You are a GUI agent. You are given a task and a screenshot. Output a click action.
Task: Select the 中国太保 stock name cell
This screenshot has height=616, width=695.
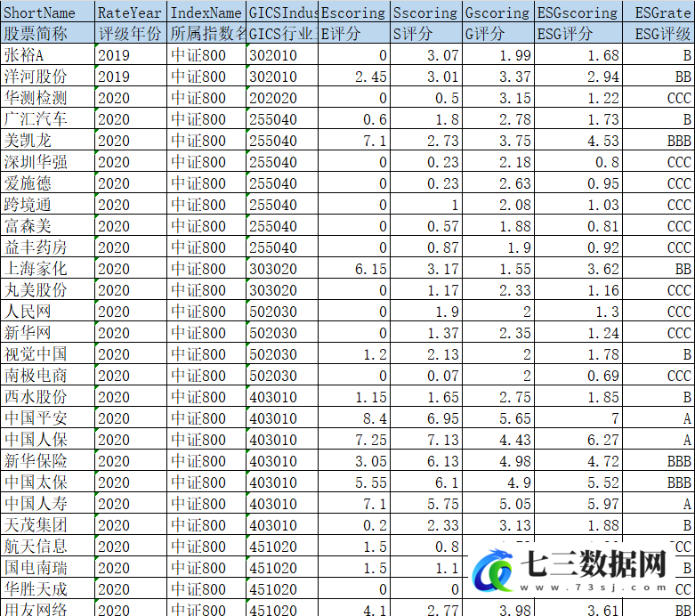point(47,482)
